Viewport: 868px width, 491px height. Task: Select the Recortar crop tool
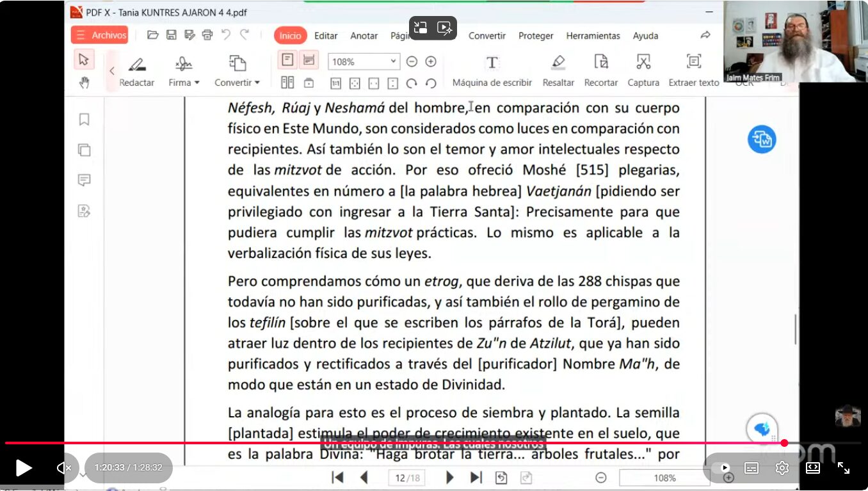[x=600, y=63]
